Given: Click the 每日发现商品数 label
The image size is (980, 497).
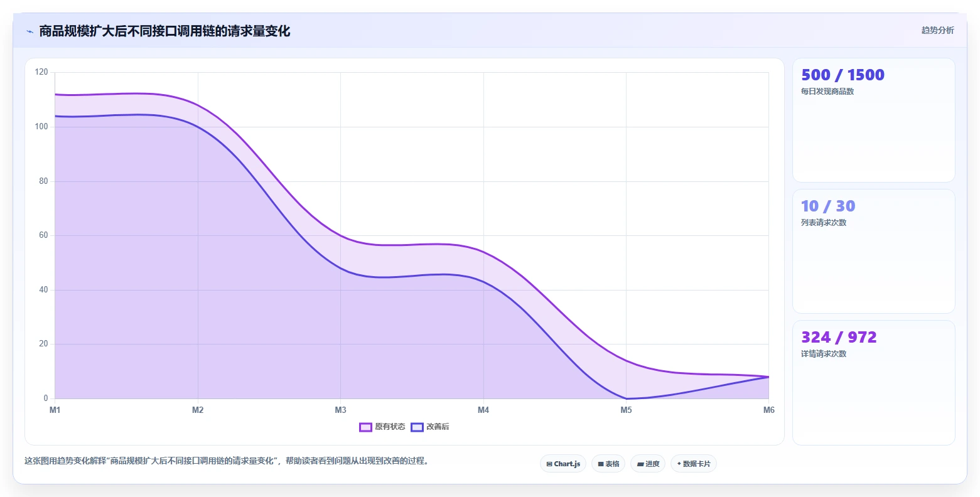Looking at the screenshot, I should (827, 92).
